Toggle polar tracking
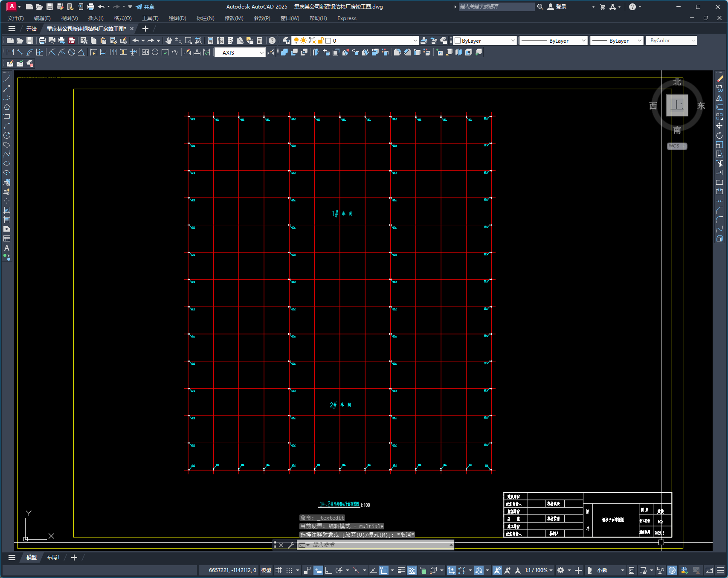Viewport: 728px width, 578px height. 339,570
